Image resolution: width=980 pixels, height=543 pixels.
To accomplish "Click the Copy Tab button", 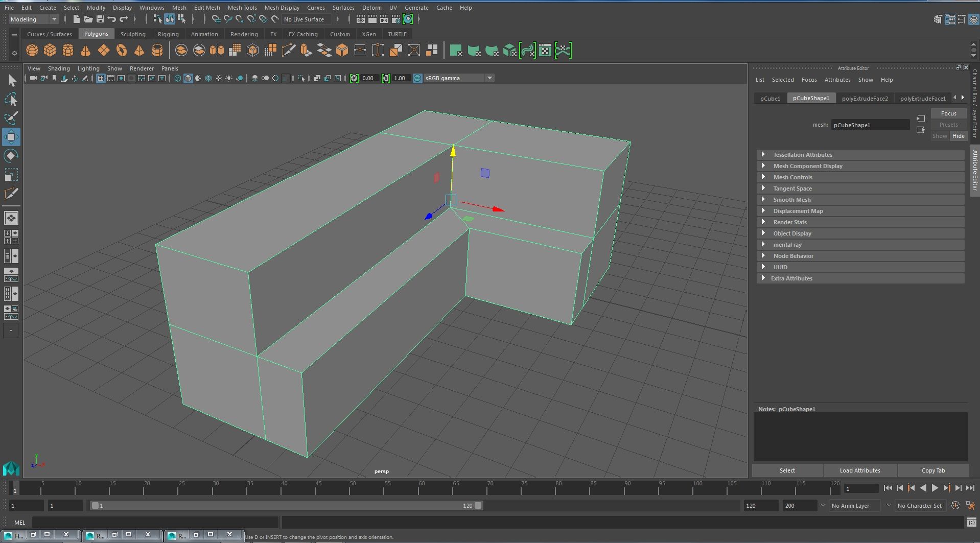I will (x=933, y=470).
